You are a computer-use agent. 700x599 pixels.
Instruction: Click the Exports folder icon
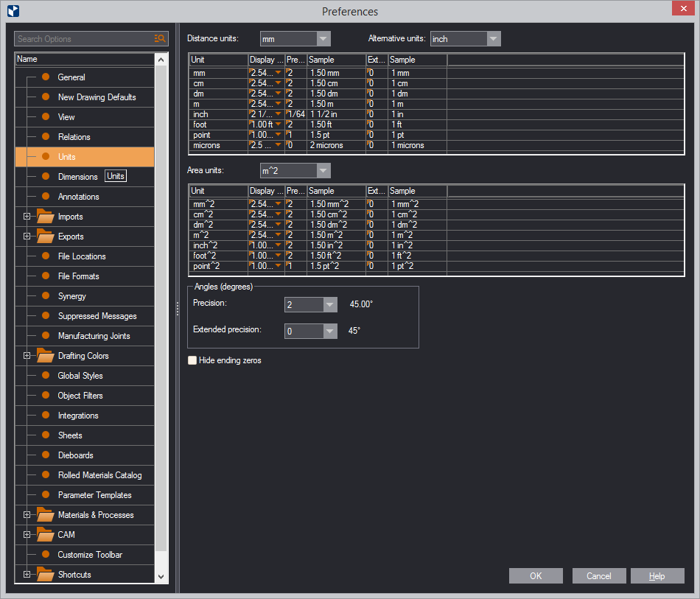tap(45, 236)
